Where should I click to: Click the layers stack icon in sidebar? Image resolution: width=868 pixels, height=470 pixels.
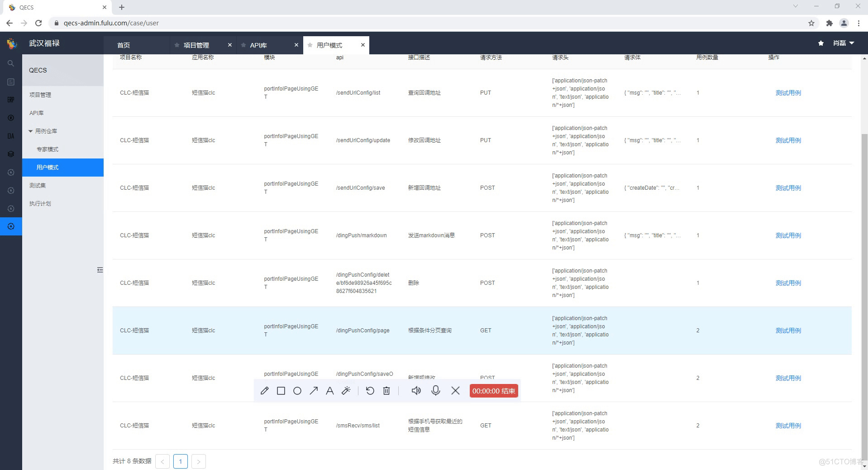[11, 154]
